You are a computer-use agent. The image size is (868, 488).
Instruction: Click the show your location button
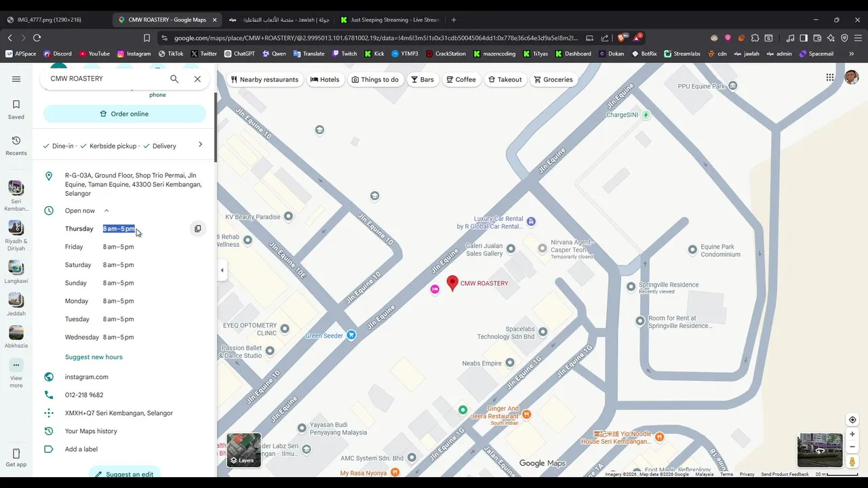(852, 420)
